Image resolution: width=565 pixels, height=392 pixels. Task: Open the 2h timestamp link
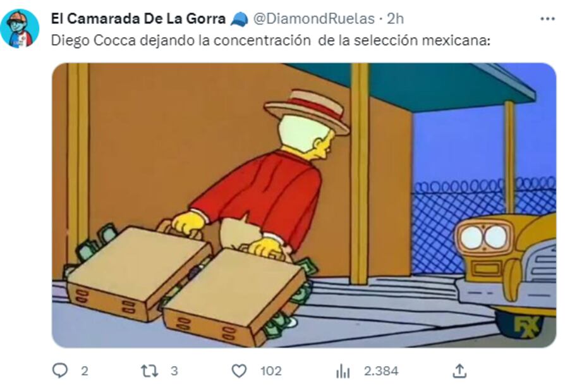pyautogui.click(x=395, y=19)
